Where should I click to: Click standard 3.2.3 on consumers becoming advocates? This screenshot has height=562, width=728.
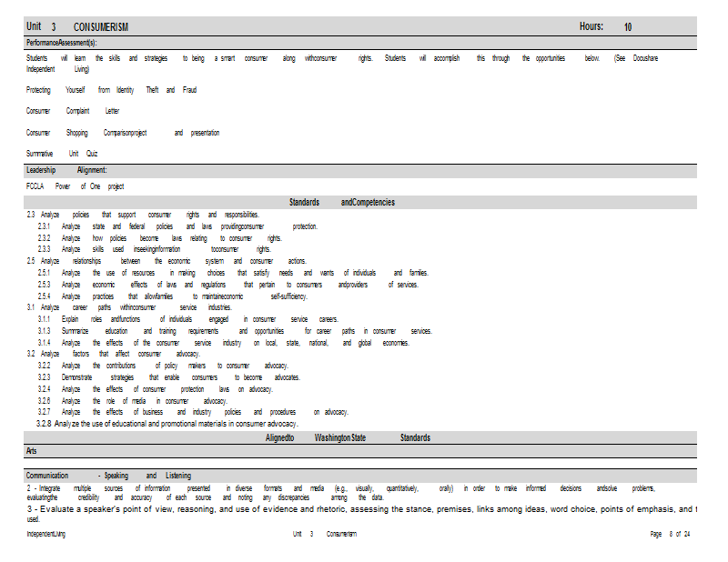coord(169,377)
